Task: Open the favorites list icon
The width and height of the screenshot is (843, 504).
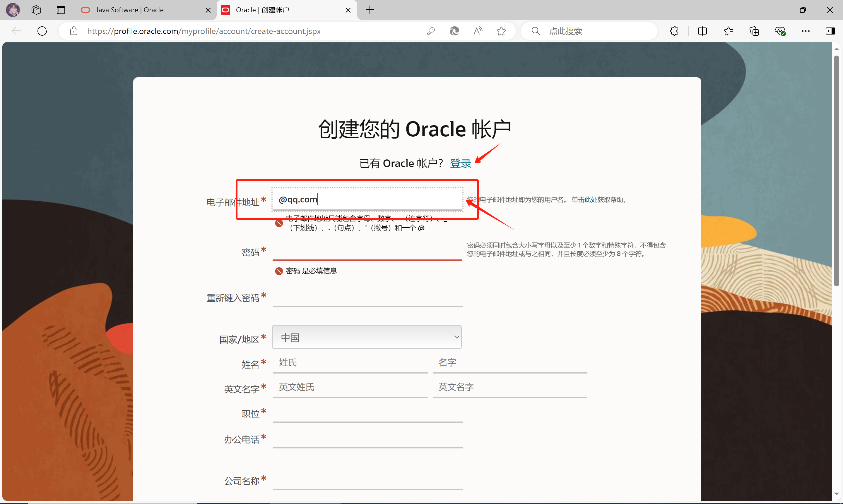Action: point(728,31)
